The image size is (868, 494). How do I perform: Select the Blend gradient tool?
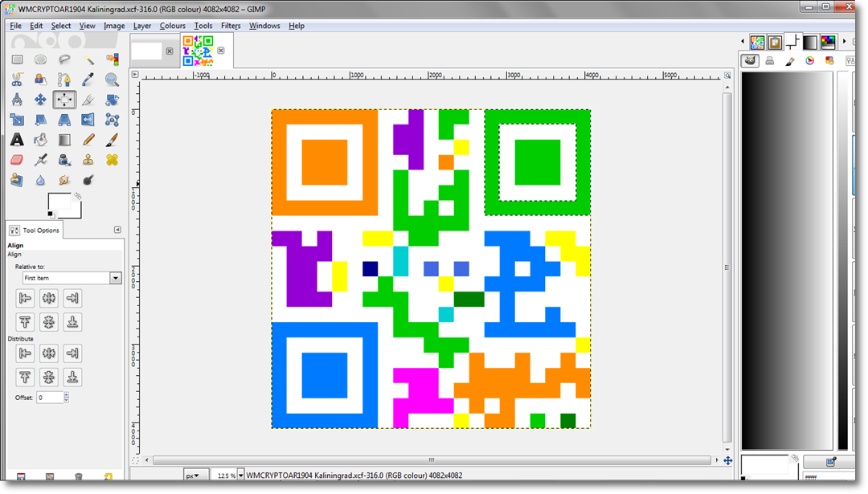point(64,140)
